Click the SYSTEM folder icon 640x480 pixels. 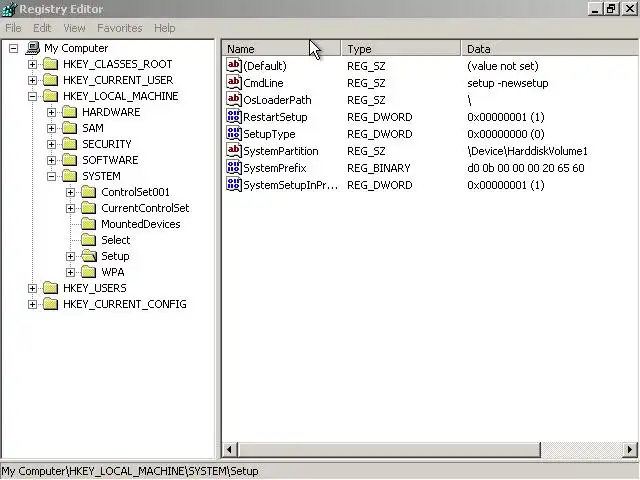tap(70, 176)
